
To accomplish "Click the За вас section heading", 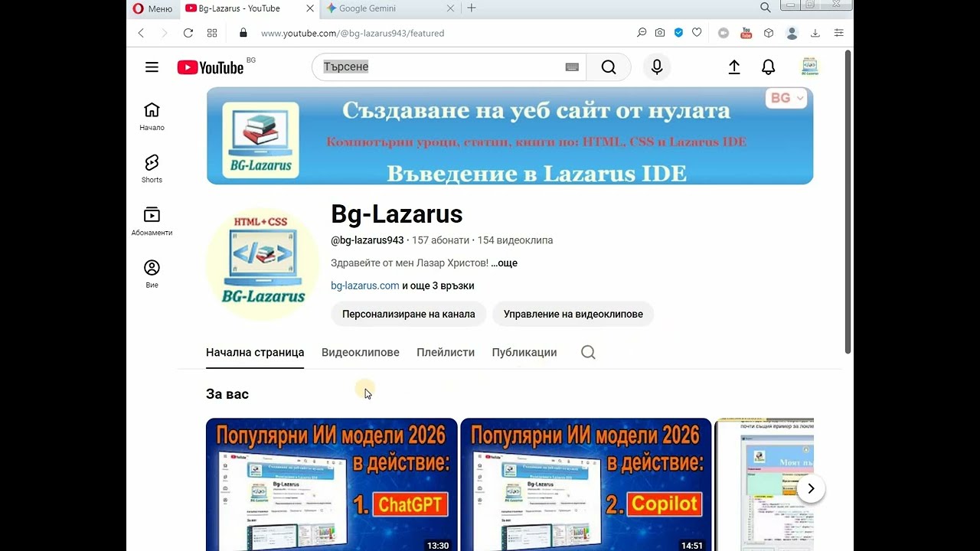I will pos(227,394).
